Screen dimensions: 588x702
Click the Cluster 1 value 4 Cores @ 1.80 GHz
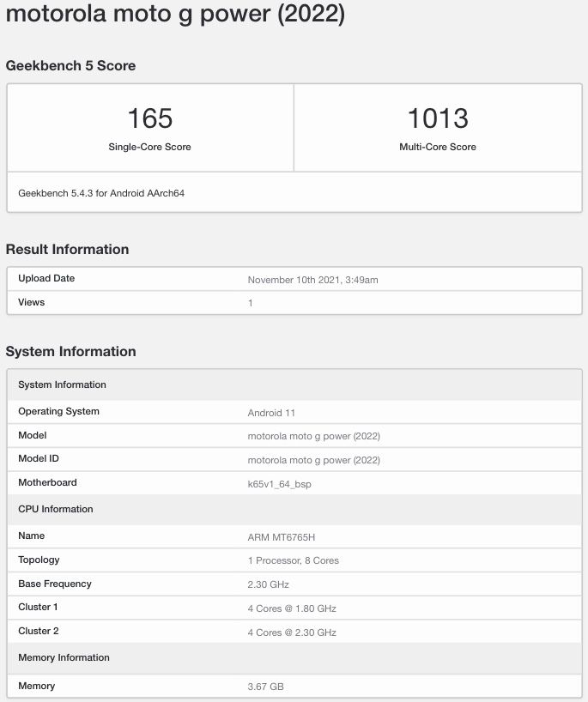pyautogui.click(x=292, y=608)
